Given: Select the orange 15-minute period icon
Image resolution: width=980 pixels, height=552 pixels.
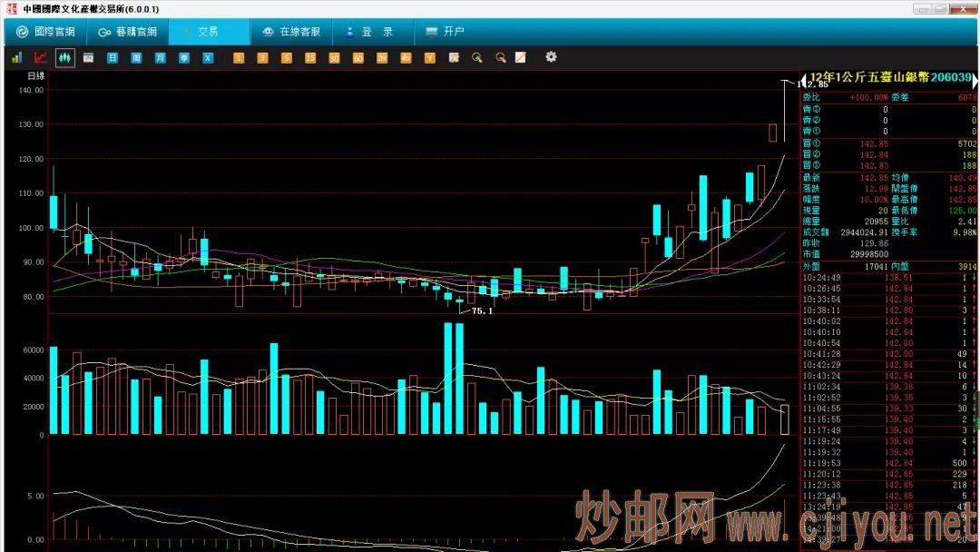Looking at the screenshot, I should point(310,57).
